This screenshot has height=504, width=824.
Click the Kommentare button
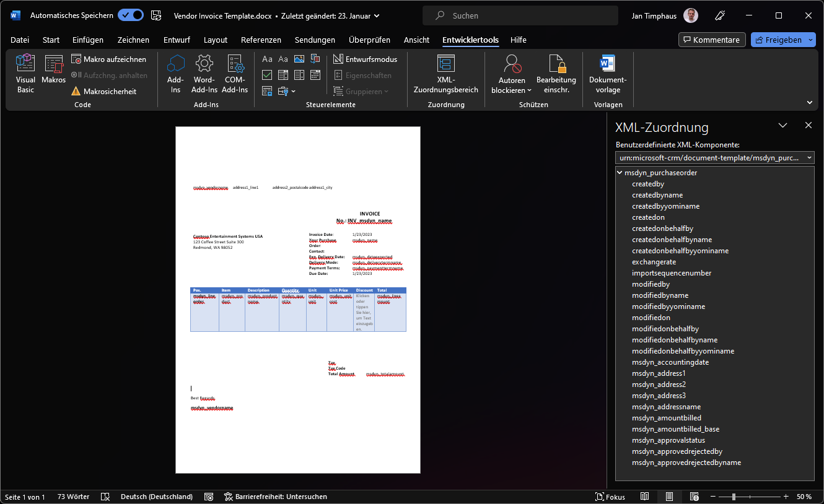[x=712, y=40]
